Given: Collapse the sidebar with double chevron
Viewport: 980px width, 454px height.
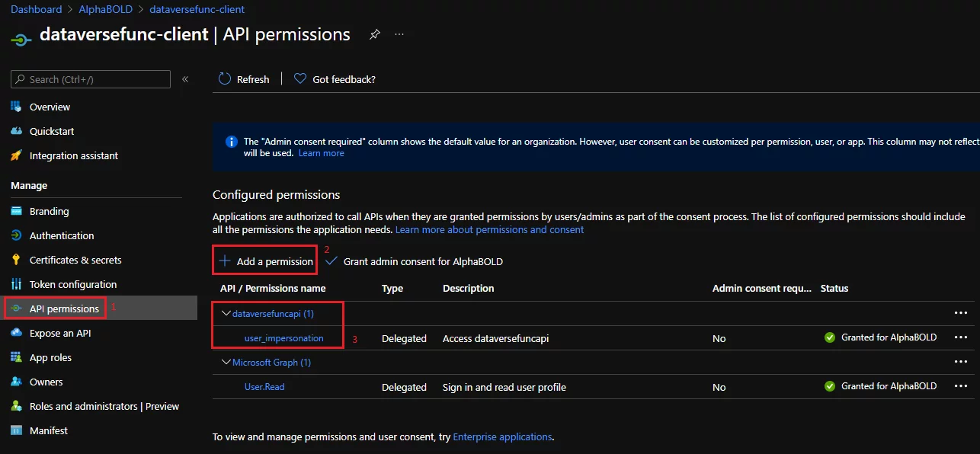Looking at the screenshot, I should (185, 79).
